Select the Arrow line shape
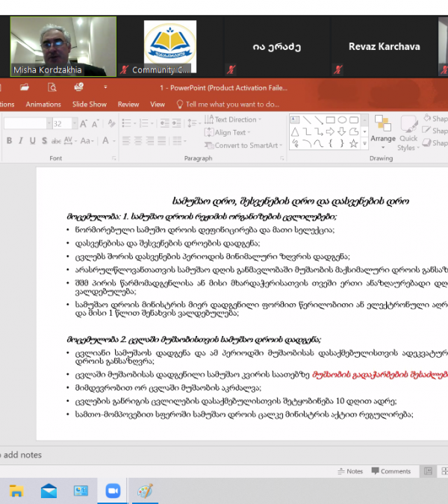448x504 pixels. point(319,120)
